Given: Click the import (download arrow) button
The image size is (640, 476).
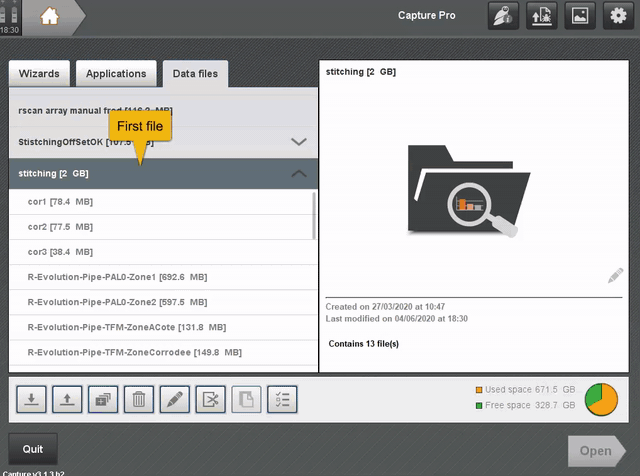Looking at the screenshot, I should (31, 399).
